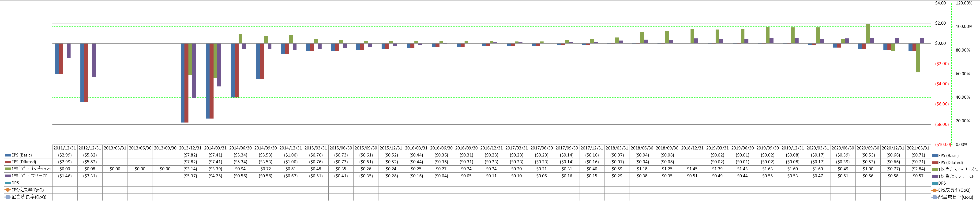The width and height of the screenshot is (980, 201).
Task: Click the teal DPS swatch in left row header
Action: [7, 183]
